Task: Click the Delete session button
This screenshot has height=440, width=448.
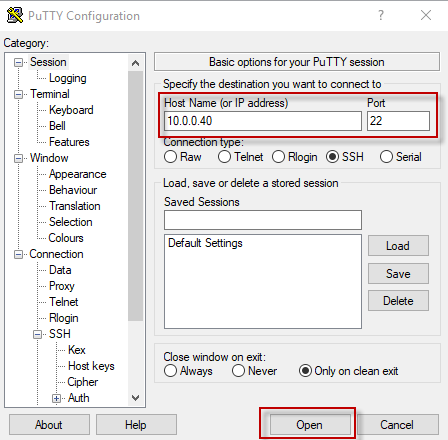Action: 398,301
